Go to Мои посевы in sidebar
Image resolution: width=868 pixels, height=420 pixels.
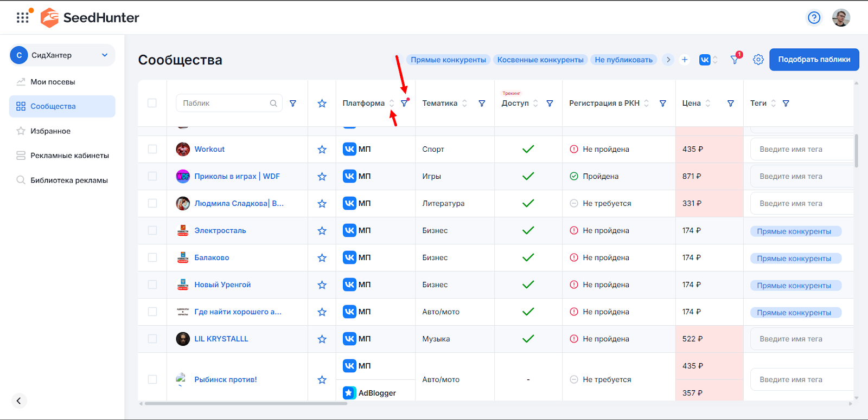[53, 82]
